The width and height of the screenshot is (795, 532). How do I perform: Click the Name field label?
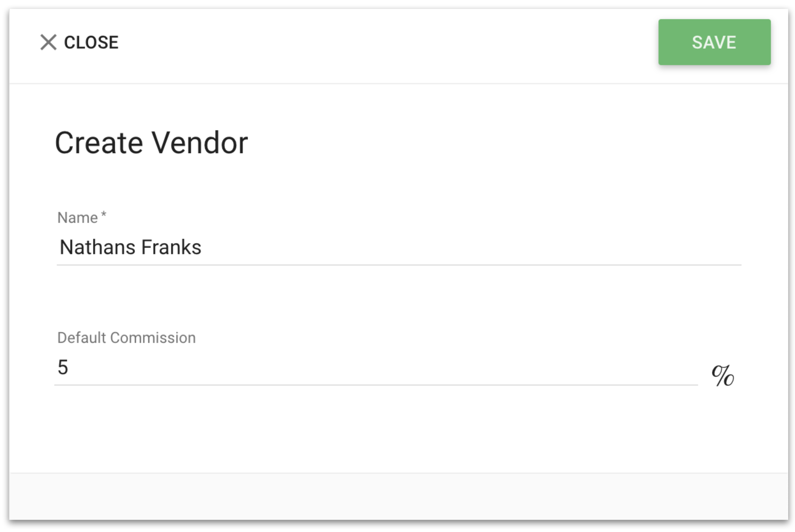click(x=78, y=218)
